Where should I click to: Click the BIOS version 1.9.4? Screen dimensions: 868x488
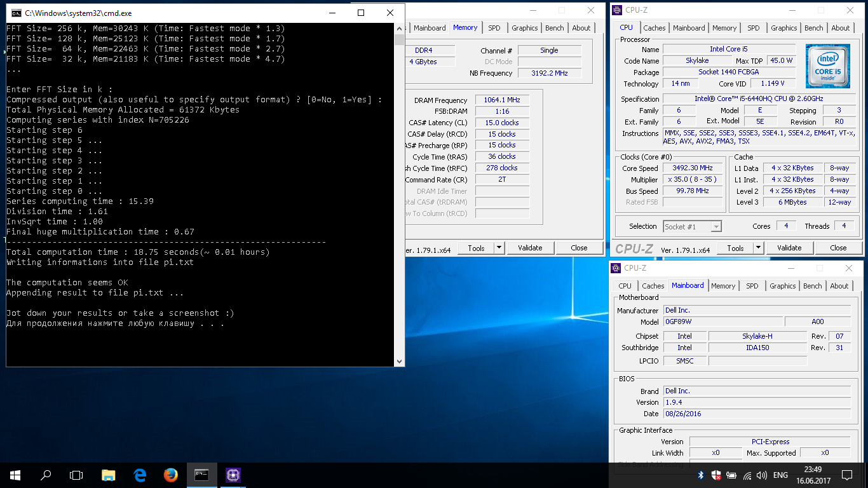(757, 402)
